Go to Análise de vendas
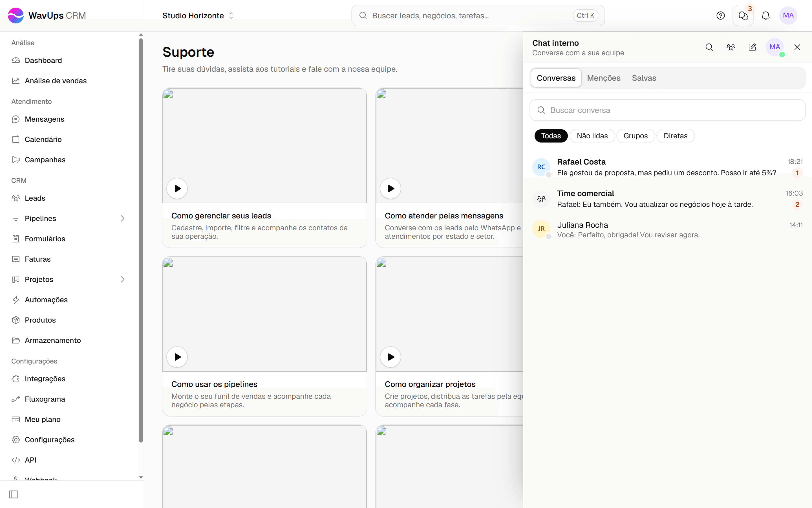The image size is (812, 508). 69,81
